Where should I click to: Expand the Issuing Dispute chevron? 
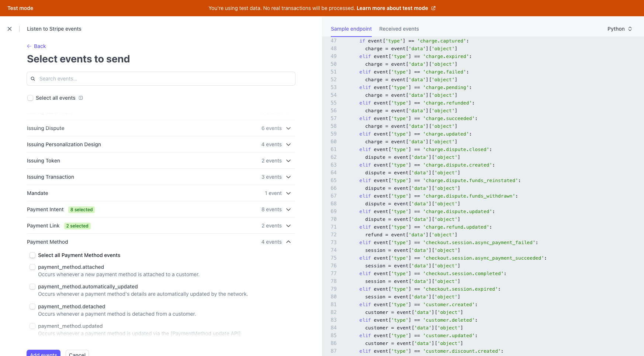pos(288,128)
